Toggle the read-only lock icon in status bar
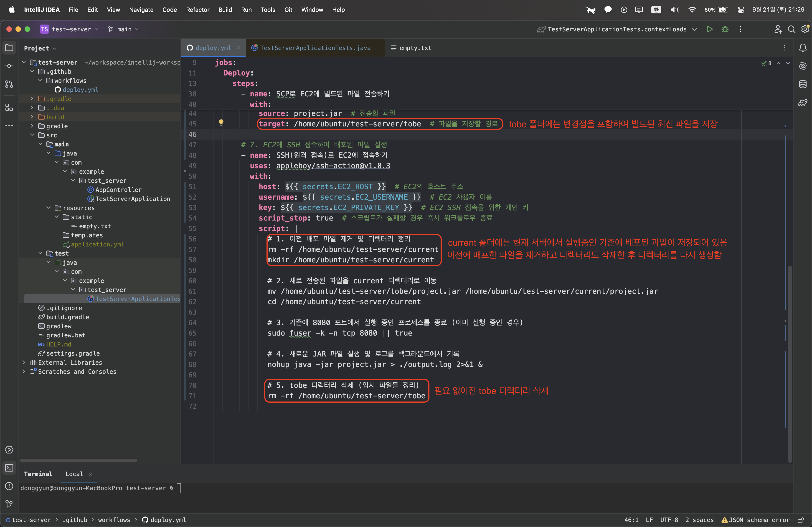 pyautogui.click(x=800, y=520)
